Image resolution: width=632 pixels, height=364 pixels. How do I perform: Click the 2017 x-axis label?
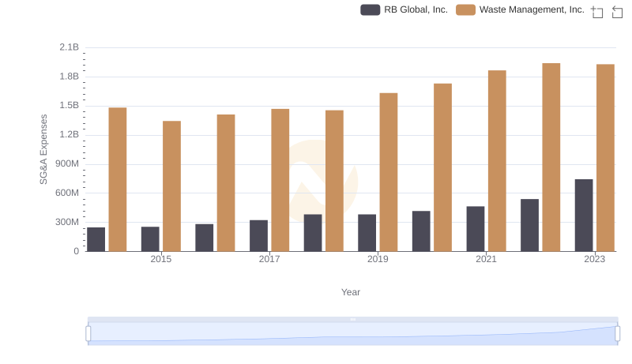pyautogui.click(x=269, y=259)
